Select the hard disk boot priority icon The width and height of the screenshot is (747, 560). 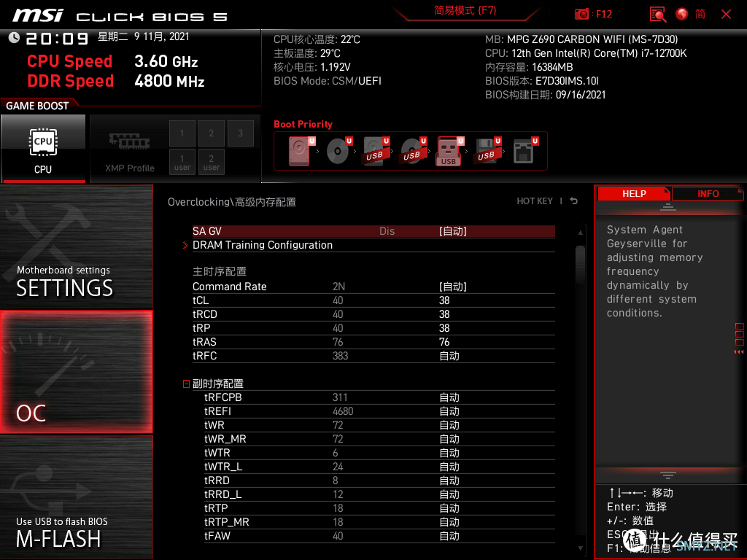301,151
